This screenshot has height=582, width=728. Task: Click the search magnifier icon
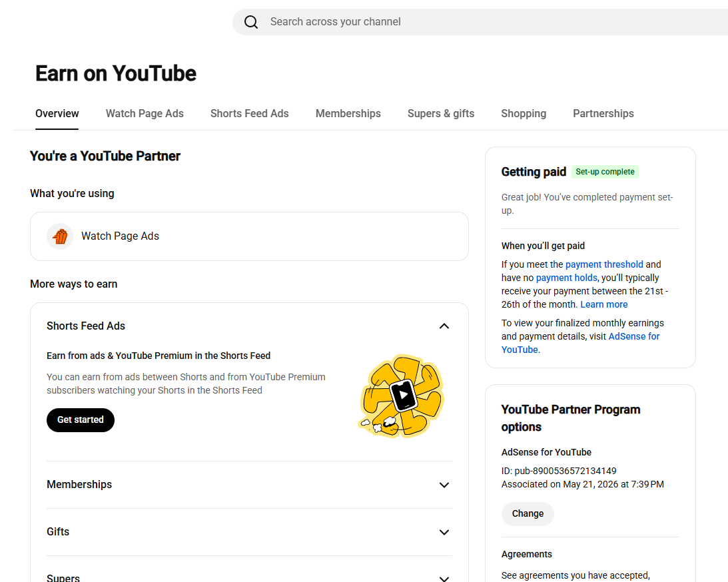tap(250, 22)
